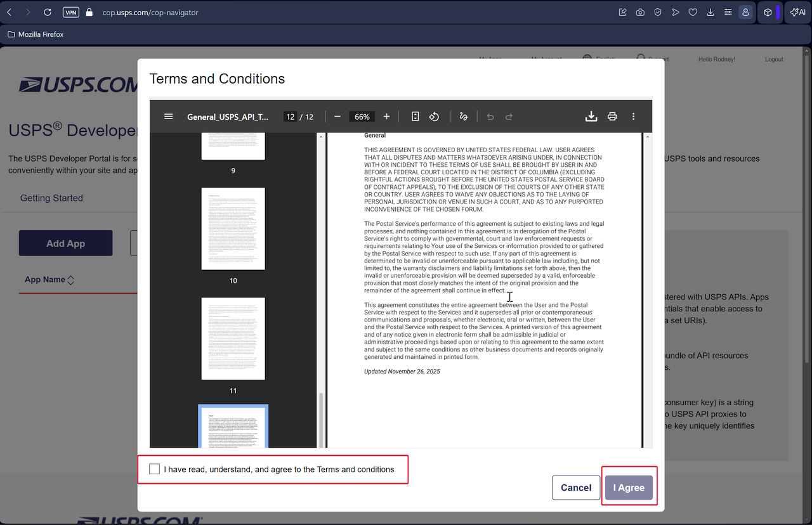Click the Hello Rodney! greeting
Image resolution: width=812 pixels, height=525 pixels.
[x=717, y=59]
